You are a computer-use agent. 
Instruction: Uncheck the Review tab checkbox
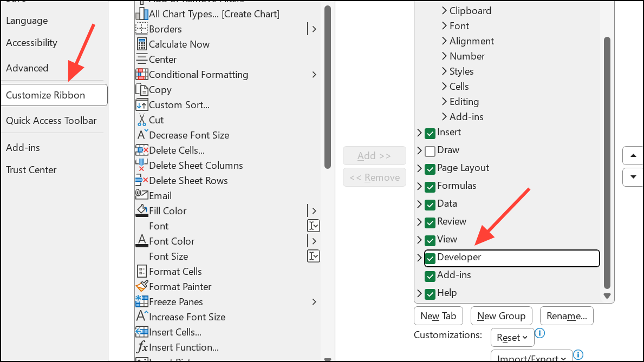click(x=430, y=221)
